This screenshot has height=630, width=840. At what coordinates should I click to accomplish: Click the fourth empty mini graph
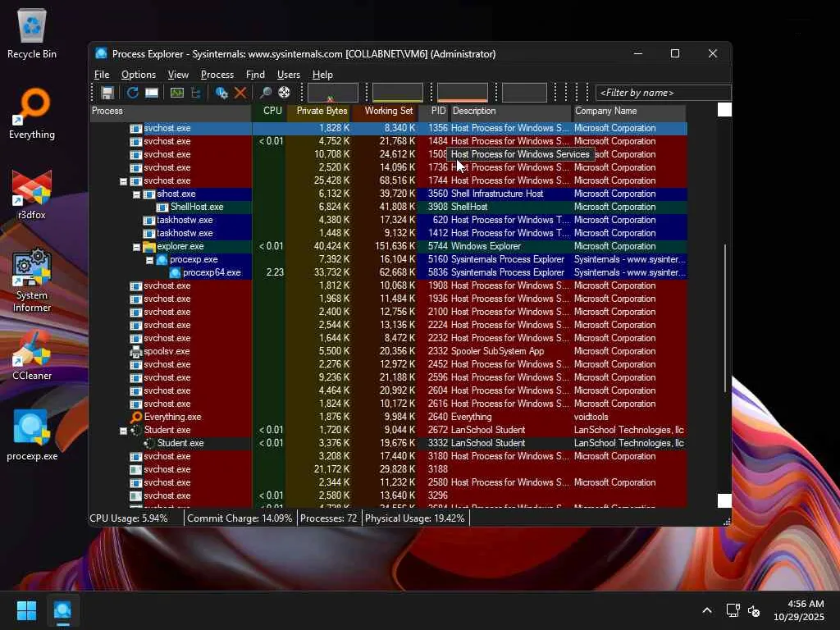pyautogui.click(x=524, y=92)
